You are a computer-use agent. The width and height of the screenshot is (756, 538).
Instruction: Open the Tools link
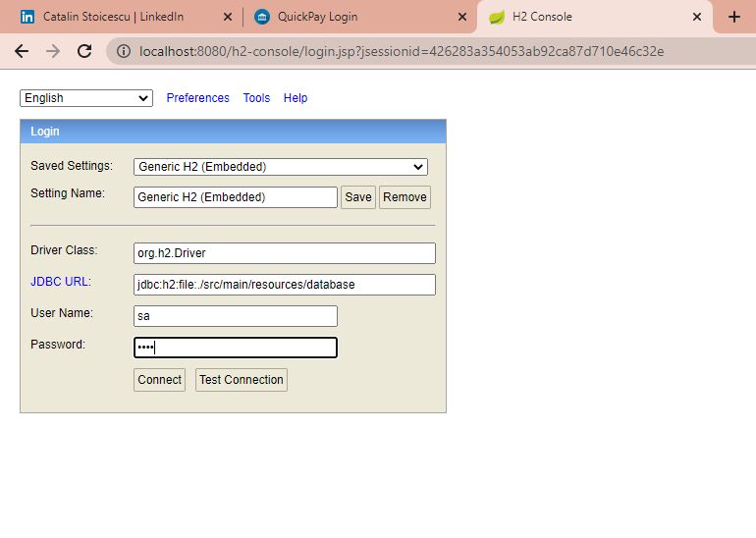point(256,98)
